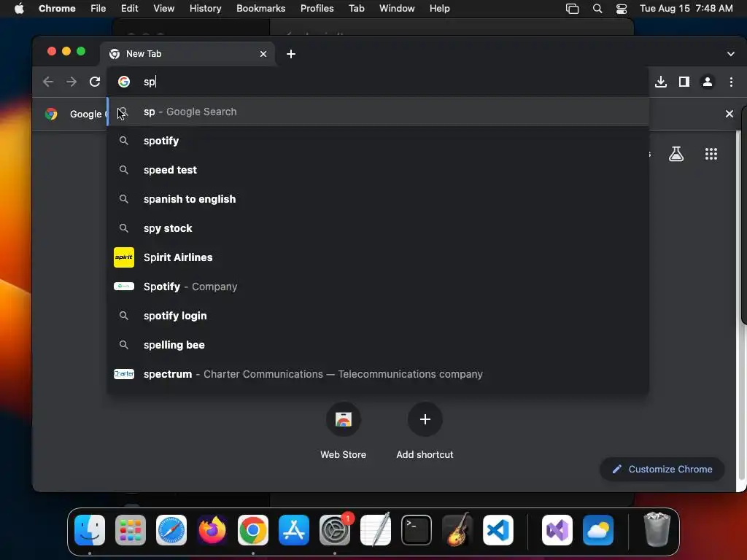Open the Bookmarks menu
Image resolution: width=747 pixels, height=560 pixels.
click(260, 8)
